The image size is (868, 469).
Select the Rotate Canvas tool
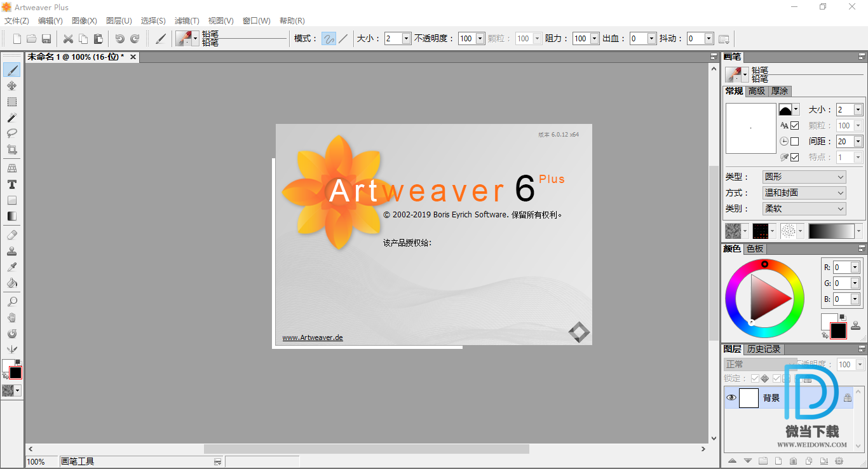[x=11, y=334]
